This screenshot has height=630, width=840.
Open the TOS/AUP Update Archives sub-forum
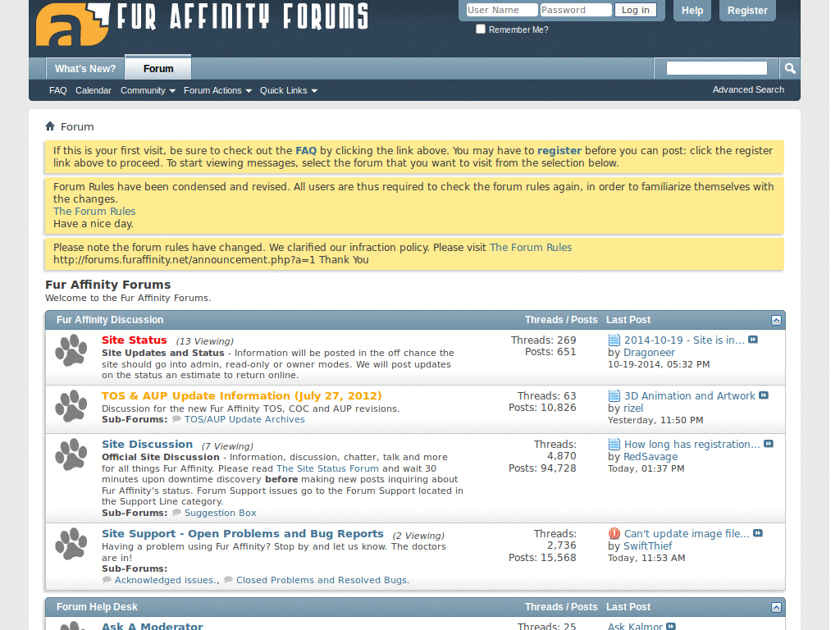pos(244,419)
